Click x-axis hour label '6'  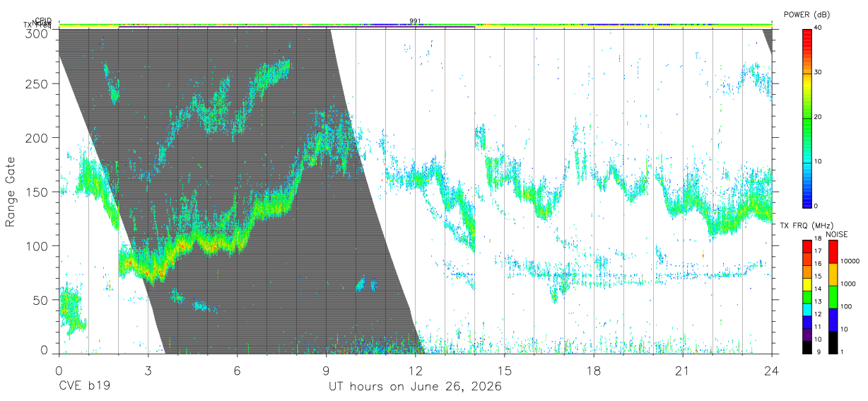click(x=237, y=371)
